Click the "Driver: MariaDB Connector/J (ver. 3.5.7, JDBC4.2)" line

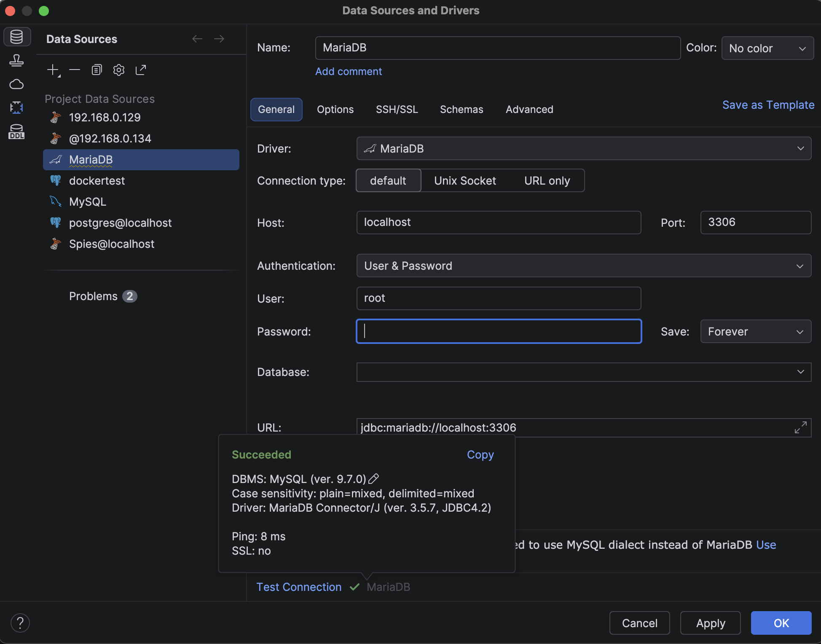(361, 508)
